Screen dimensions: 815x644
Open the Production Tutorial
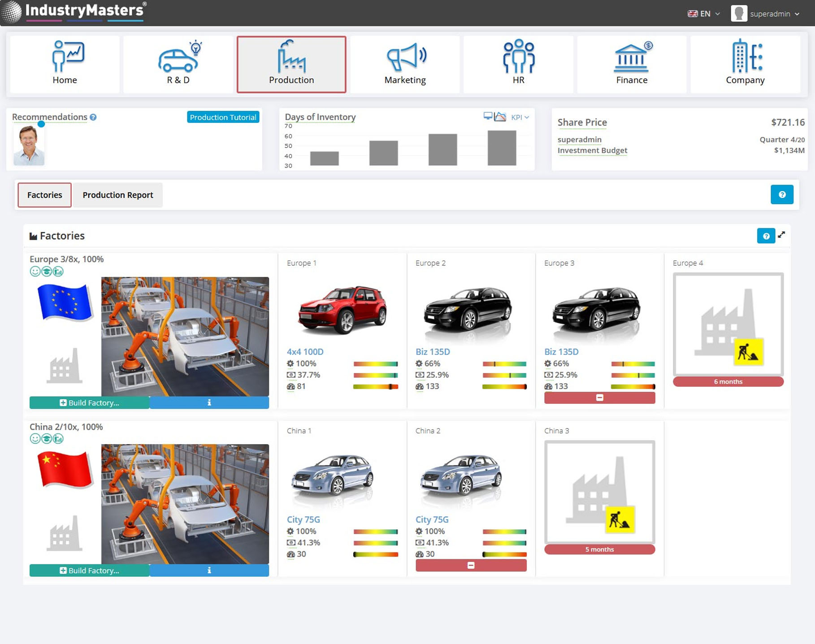(223, 117)
